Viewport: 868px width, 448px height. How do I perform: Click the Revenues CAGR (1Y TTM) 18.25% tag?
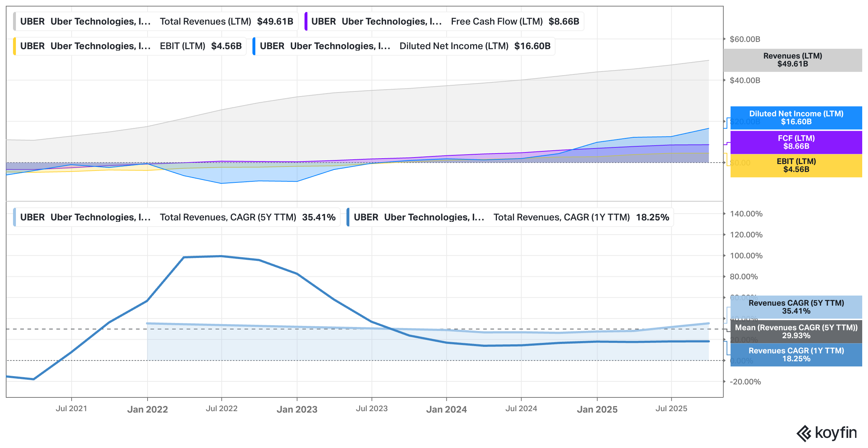pos(796,355)
